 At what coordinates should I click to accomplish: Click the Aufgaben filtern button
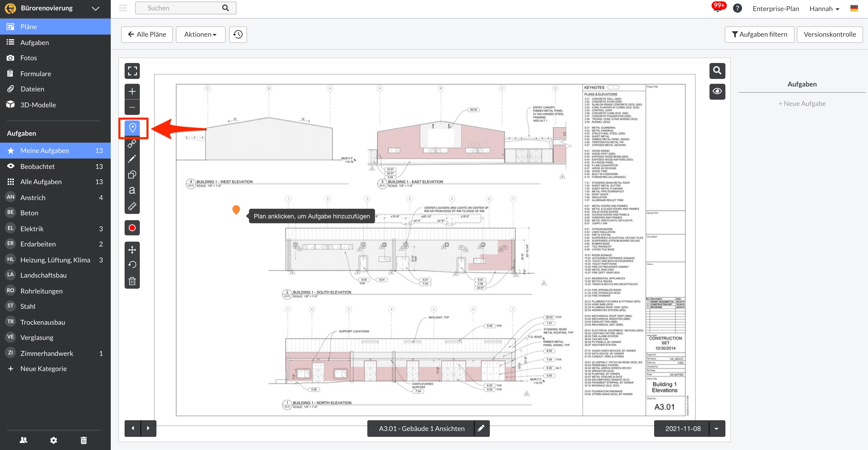[x=759, y=34]
